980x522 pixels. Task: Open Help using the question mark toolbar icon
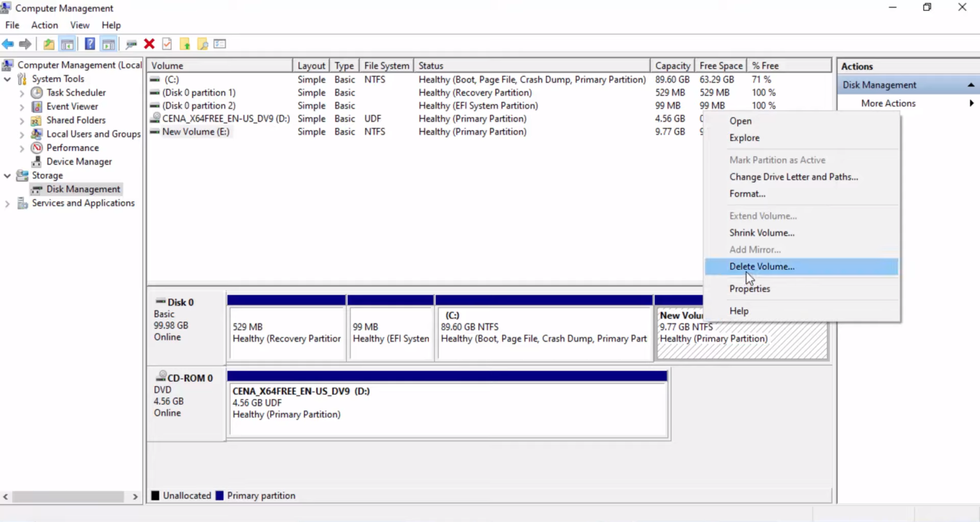tap(90, 43)
